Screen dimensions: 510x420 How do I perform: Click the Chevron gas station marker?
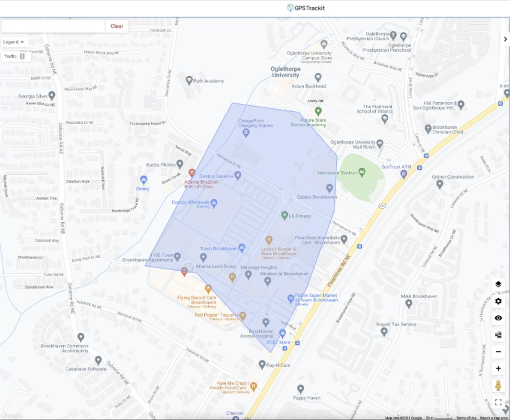pos(235,418)
